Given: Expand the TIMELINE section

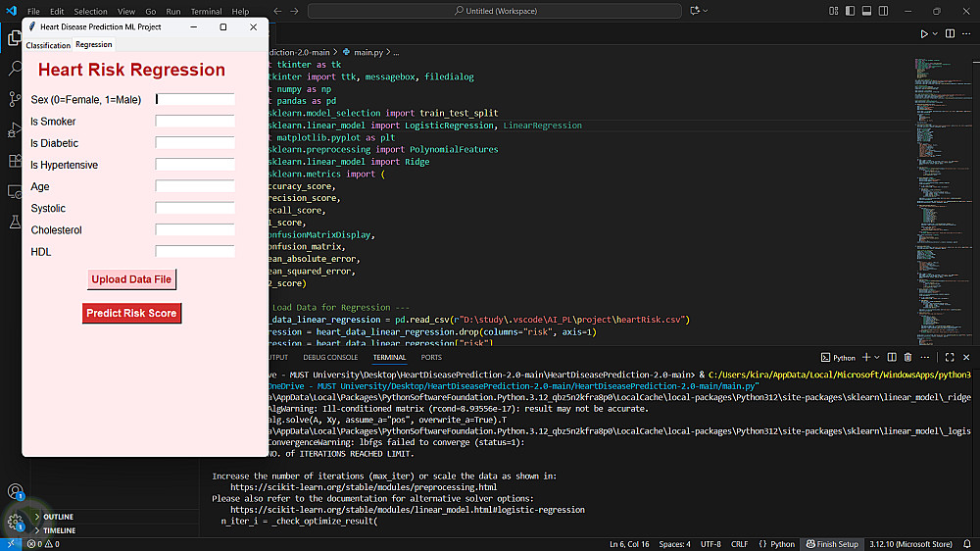Looking at the screenshot, I should coord(59,530).
